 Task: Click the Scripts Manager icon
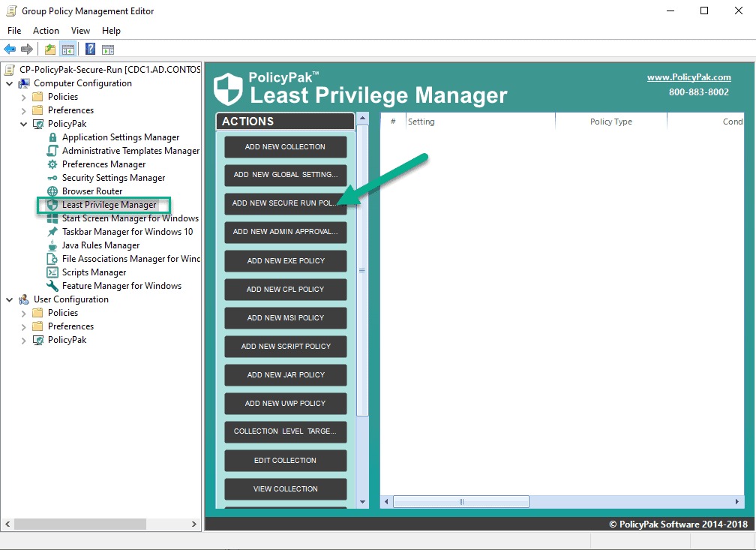pos(52,272)
